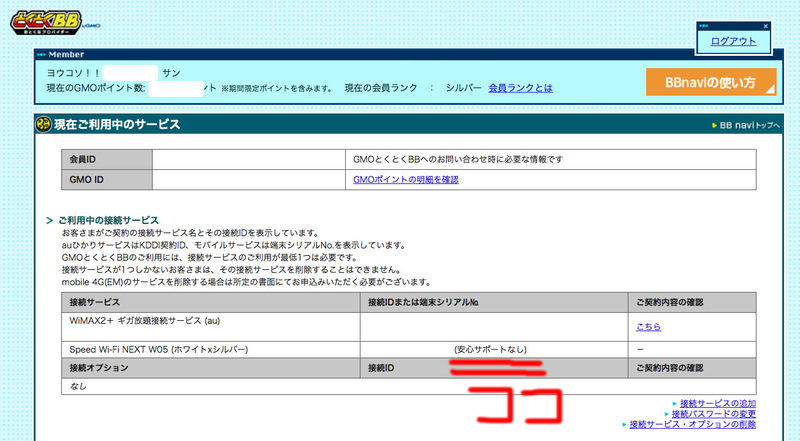This screenshot has width=800, height=441.
Task: Go to BB naviトップへ link
Action: click(749, 125)
